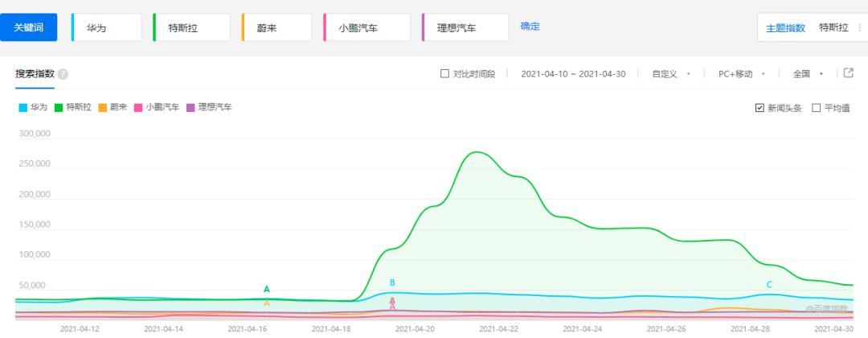Click the 2021-04-22 axis date label
Viewport: 868px width, 338px height.
(x=499, y=328)
